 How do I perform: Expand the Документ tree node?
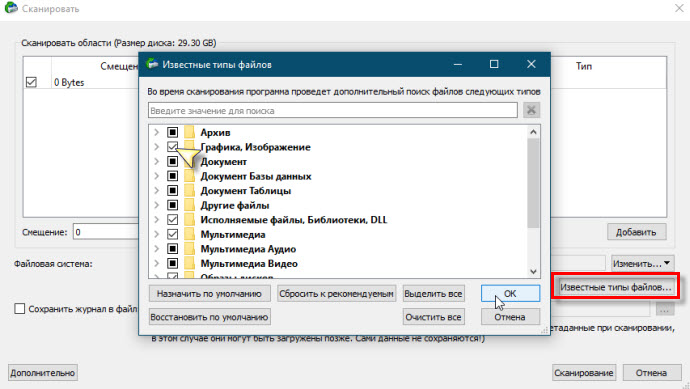point(156,161)
